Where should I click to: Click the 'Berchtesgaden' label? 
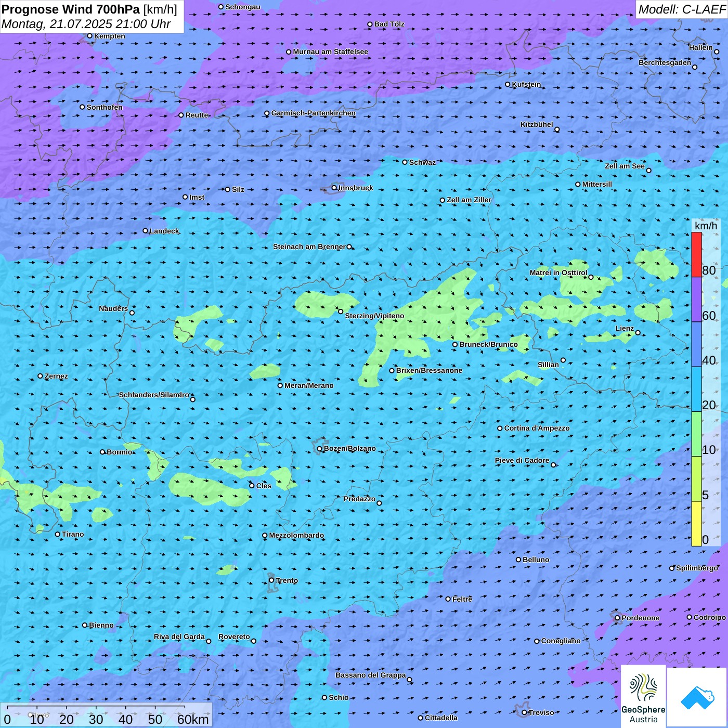pyautogui.click(x=665, y=62)
